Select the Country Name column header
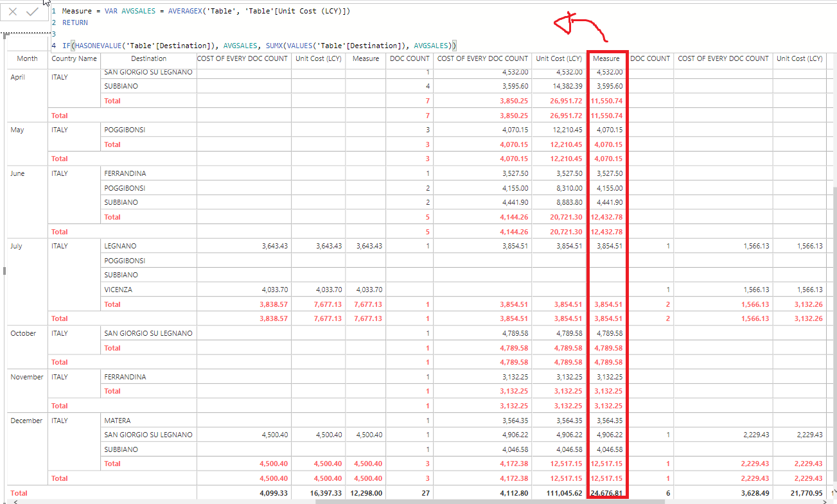 (74, 58)
